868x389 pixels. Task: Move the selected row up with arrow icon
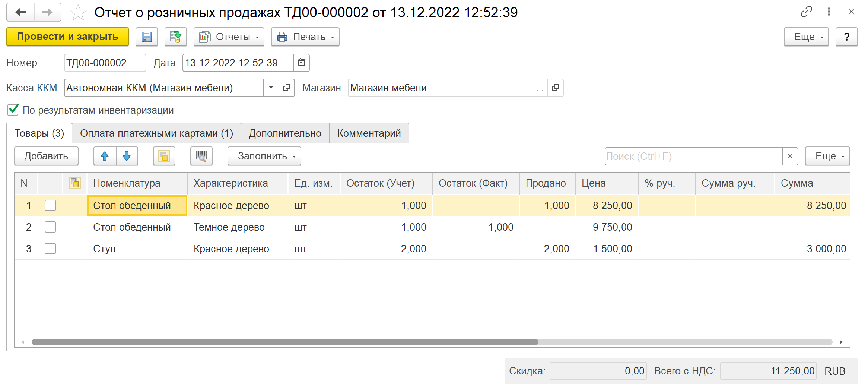coord(105,156)
